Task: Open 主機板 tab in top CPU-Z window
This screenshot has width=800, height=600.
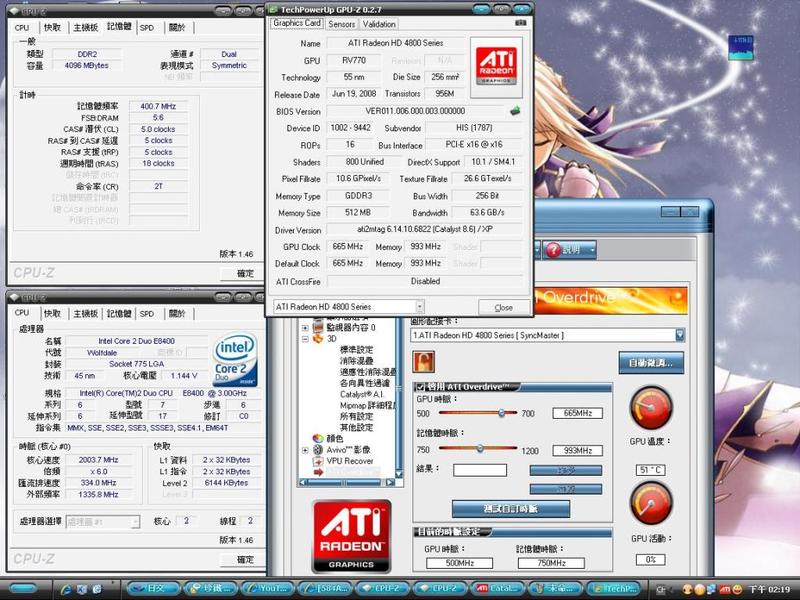Action: (85, 28)
